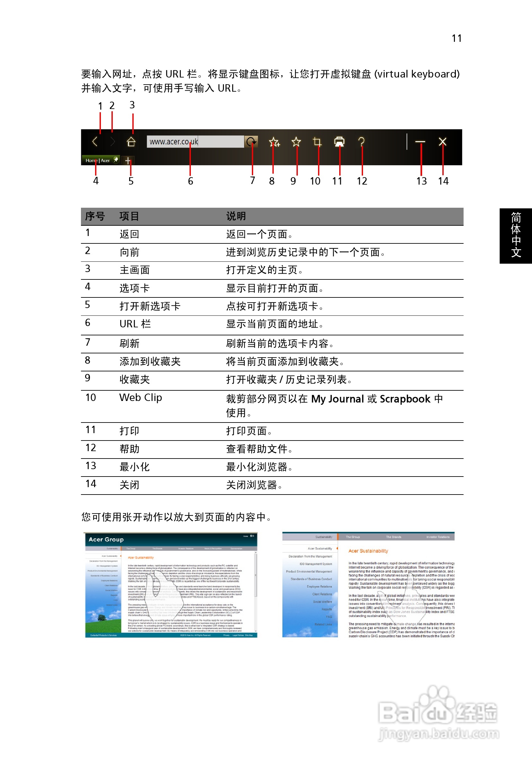
Task: Click the item cell 主画面
Action: (x=135, y=270)
